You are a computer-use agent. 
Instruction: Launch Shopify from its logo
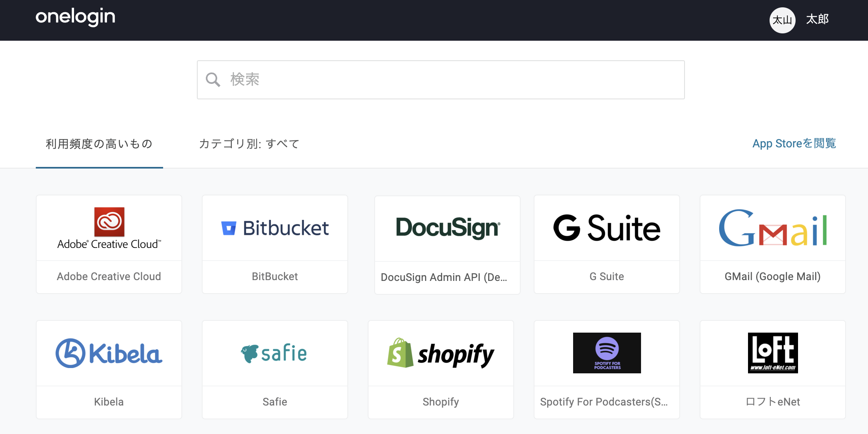point(441,353)
